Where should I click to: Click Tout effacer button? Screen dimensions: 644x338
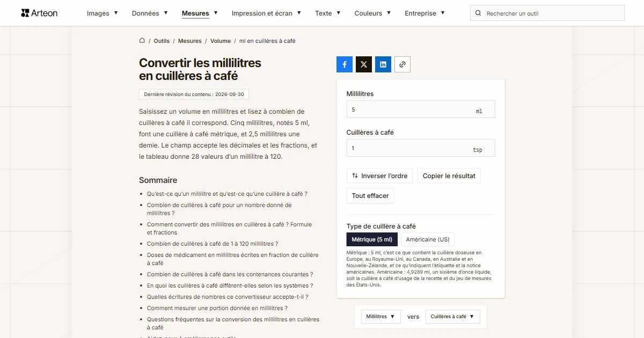tap(370, 195)
